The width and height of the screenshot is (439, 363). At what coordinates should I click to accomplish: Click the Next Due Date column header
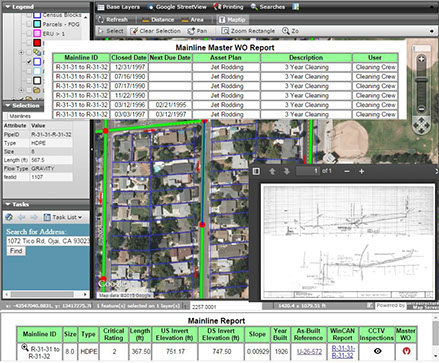(170, 58)
